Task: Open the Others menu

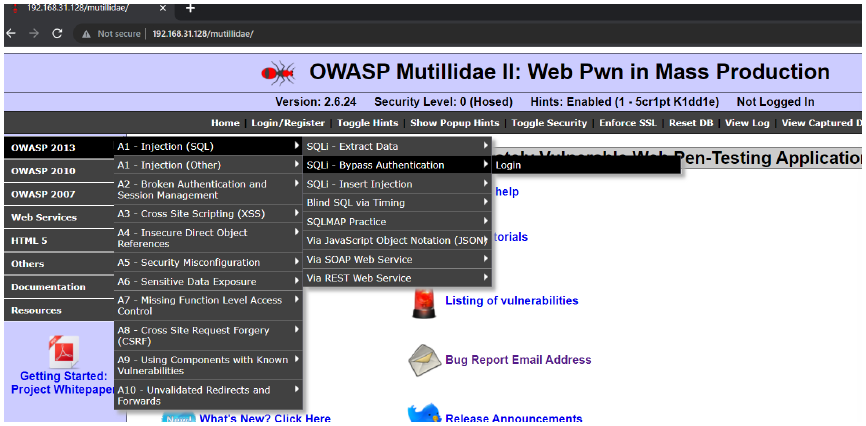Action: (x=59, y=264)
